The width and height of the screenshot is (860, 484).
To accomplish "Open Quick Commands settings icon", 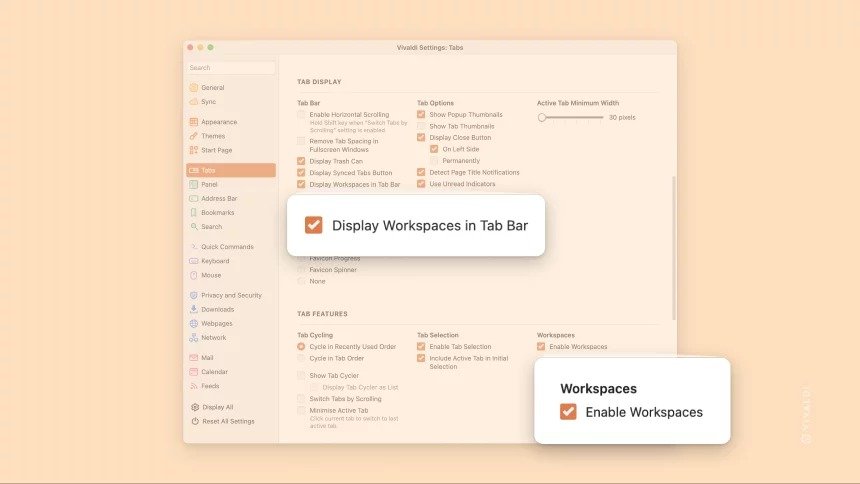I will (194, 247).
